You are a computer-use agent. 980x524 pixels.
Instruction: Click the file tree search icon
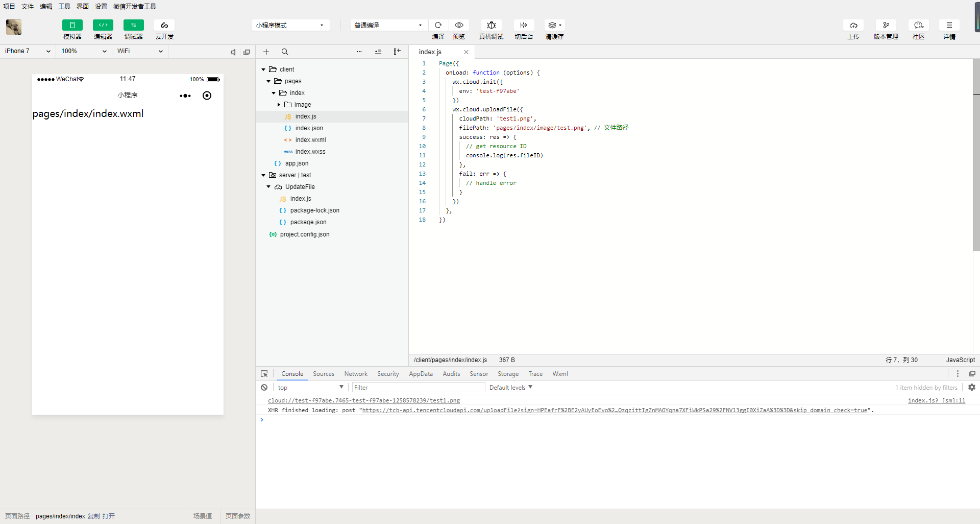[285, 52]
